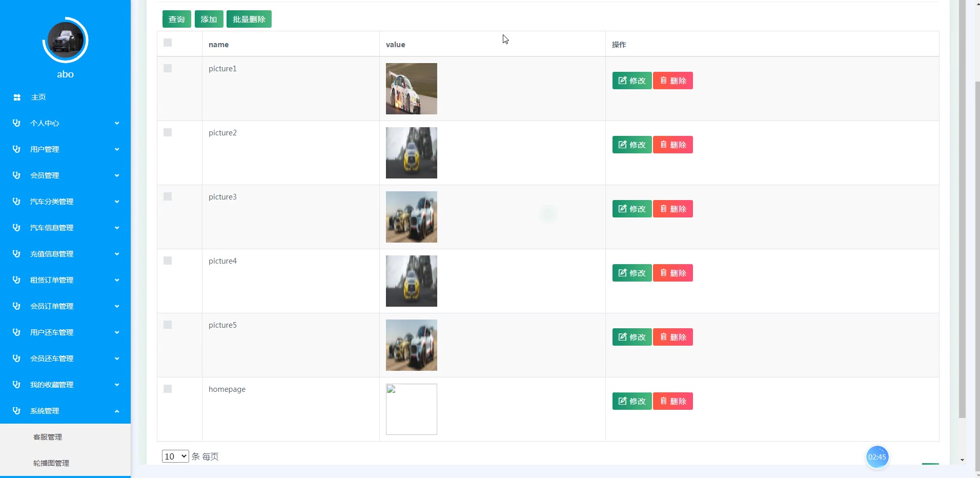Viewport: 980px width, 478px height.
Task: Click the blue 02:45 timer badge
Action: pos(877,457)
